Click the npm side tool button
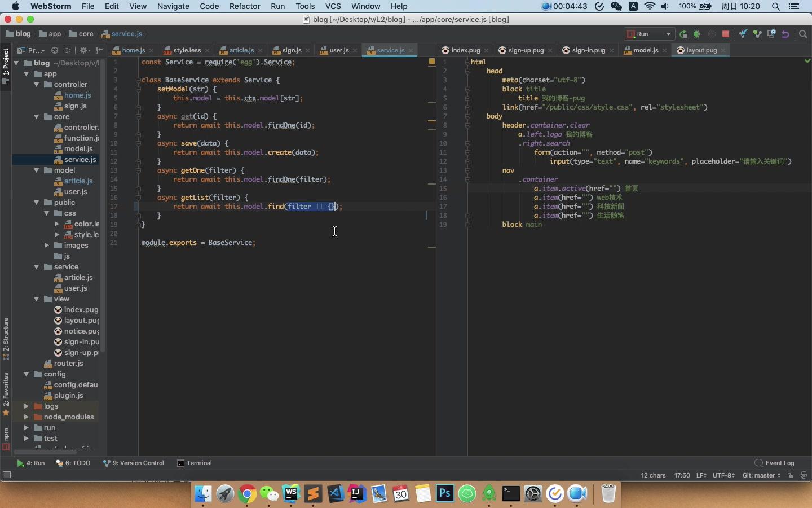This screenshot has width=812, height=508. [x=6, y=439]
